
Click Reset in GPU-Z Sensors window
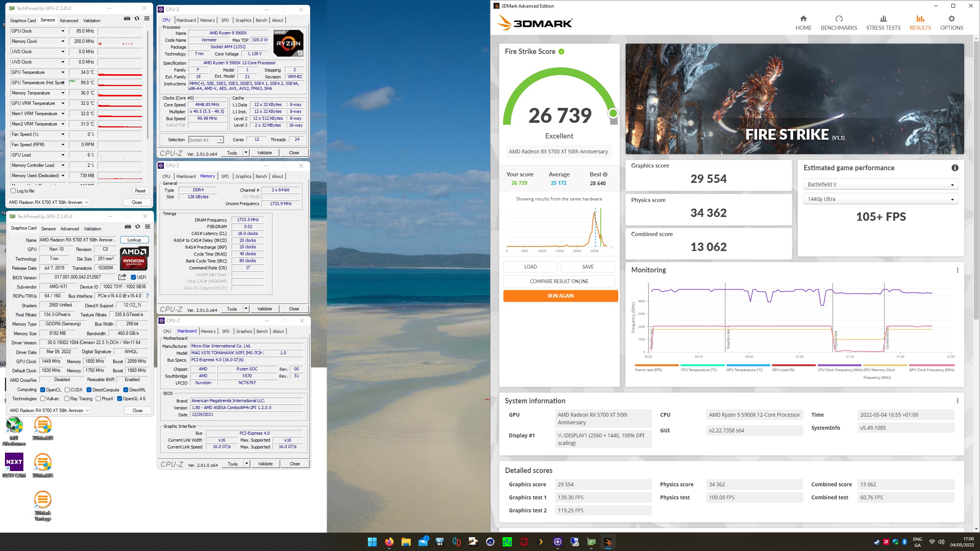(x=140, y=191)
